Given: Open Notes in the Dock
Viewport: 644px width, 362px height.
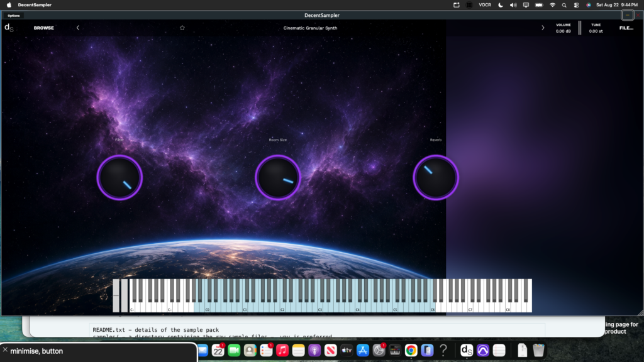Looking at the screenshot, I should click(298, 350).
